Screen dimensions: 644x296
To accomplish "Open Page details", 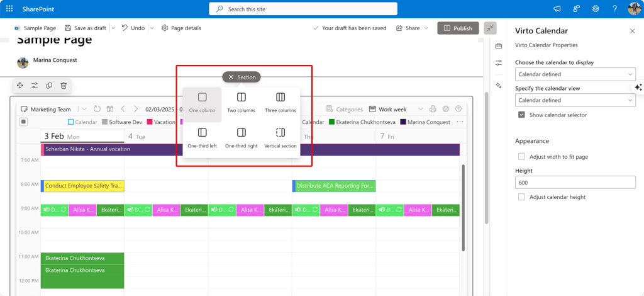I will point(181,28).
